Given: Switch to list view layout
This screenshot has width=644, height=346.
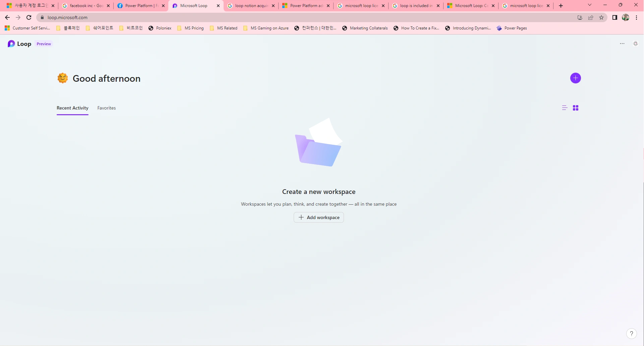Looking at the screenshot, I should click(x=565, y=108).
